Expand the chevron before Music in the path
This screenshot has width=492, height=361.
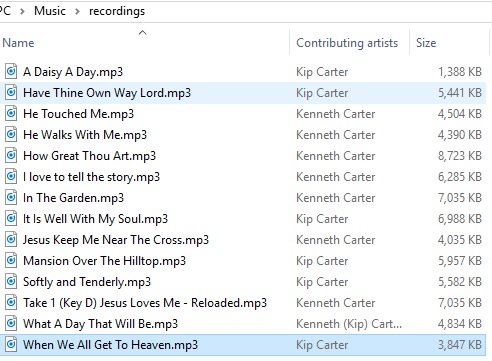click(22, 12)
